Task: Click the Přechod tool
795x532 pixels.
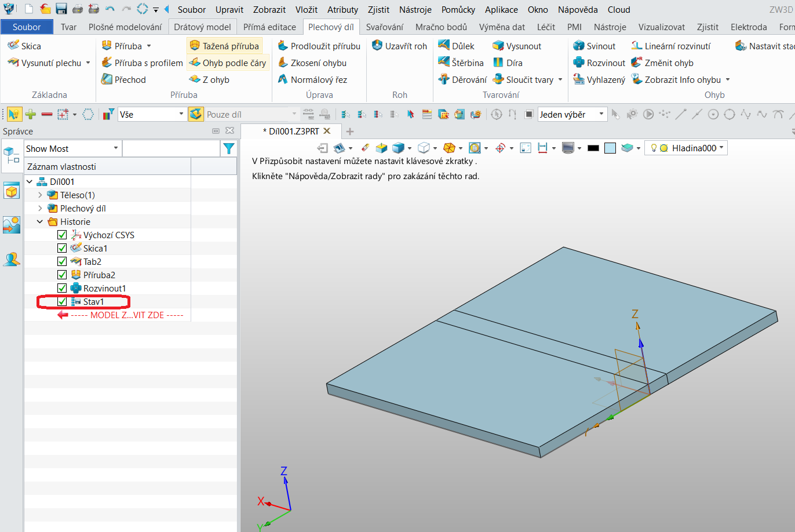Action: pos(123,79)
